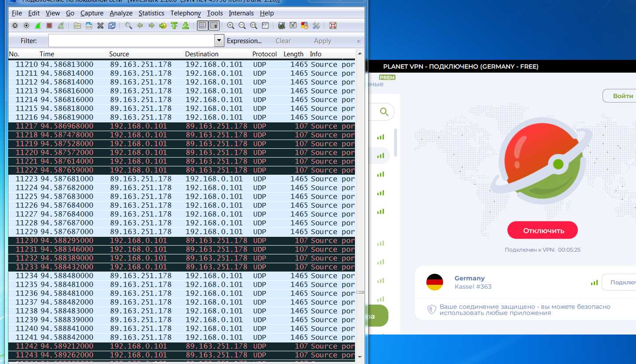The height and width of the screenshot is (364, 636).
Task: Edit display filters icon
Action: pyautogui.click(x=293, y=26)
